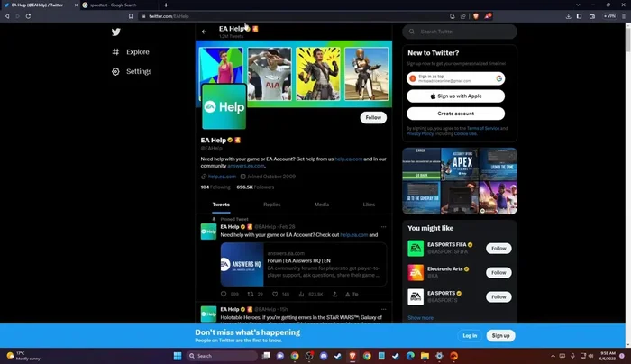Share the pinned tweet
The image size is (631, 364).
(334, 294)
